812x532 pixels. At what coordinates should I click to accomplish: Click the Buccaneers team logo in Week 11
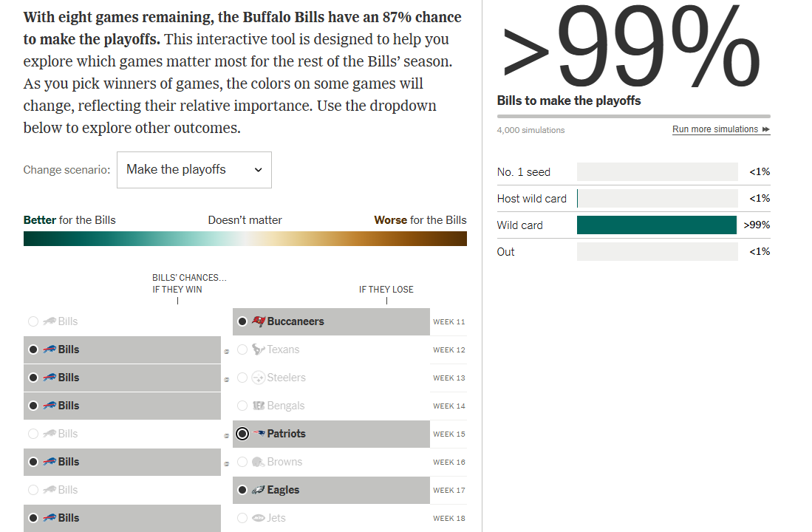coord(259,321)
